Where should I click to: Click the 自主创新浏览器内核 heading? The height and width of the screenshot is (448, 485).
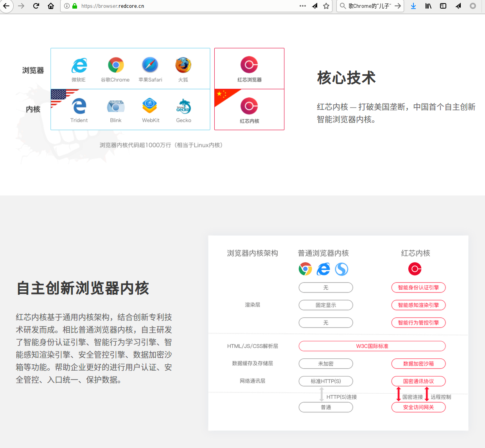coord(83,289)
